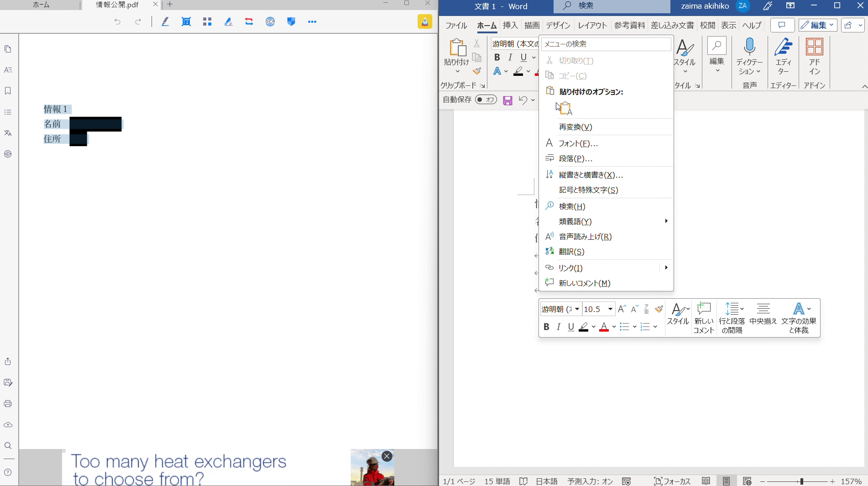
Task: Click the format painter in mini toolbar
Action: [x=659, y=309]
